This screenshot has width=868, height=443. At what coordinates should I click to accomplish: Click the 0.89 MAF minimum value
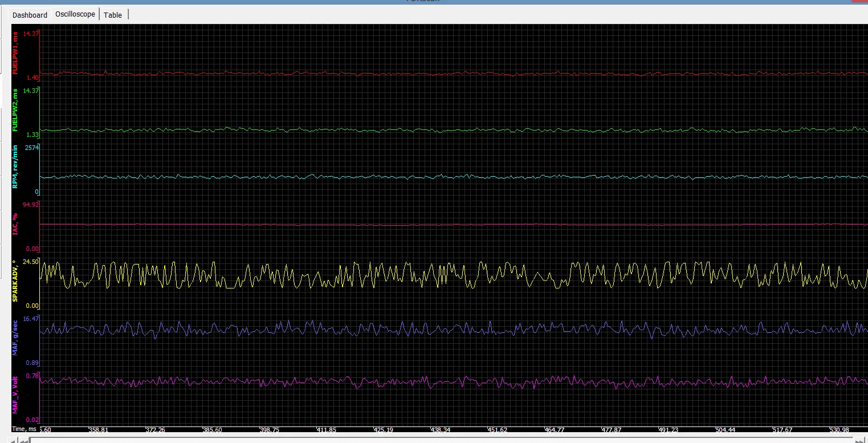32,363
